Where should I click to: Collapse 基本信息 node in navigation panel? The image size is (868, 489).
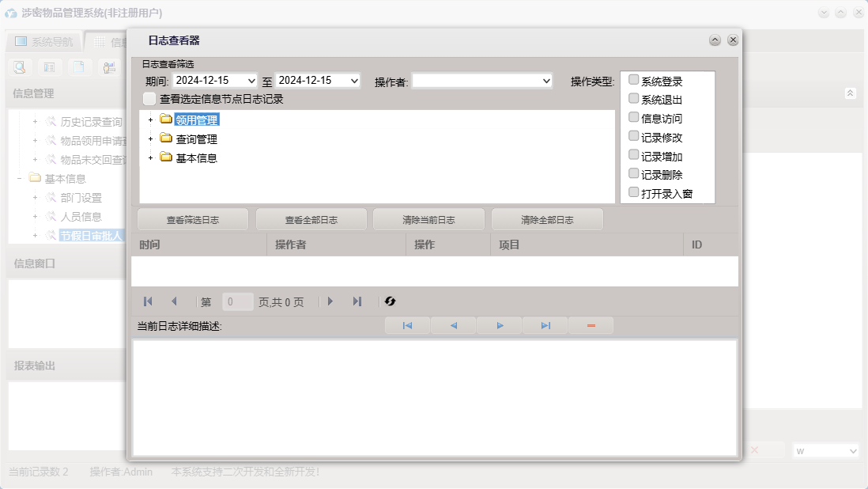[x=20, y=178]
